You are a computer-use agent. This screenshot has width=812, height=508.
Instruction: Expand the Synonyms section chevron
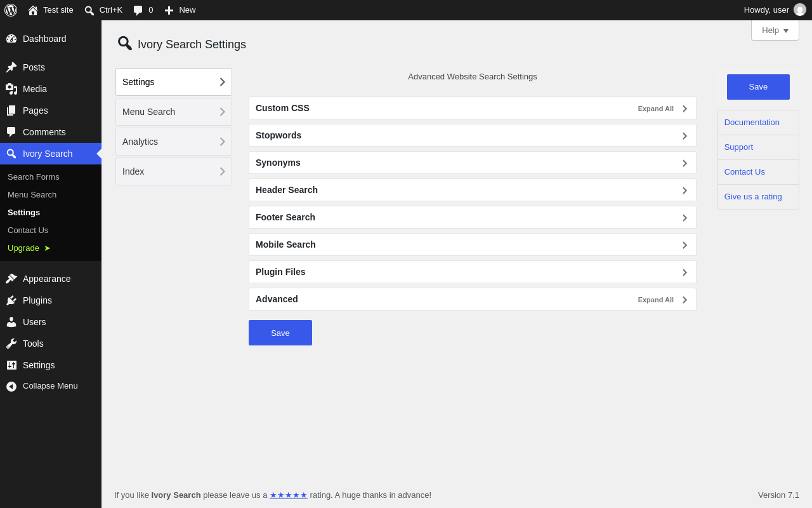[684, 163]
